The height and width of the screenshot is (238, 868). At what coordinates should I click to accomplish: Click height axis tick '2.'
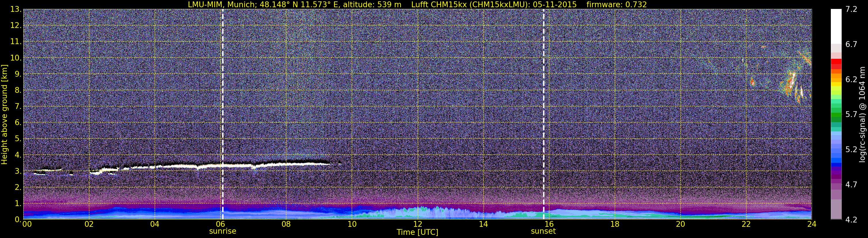pos(18,187)
